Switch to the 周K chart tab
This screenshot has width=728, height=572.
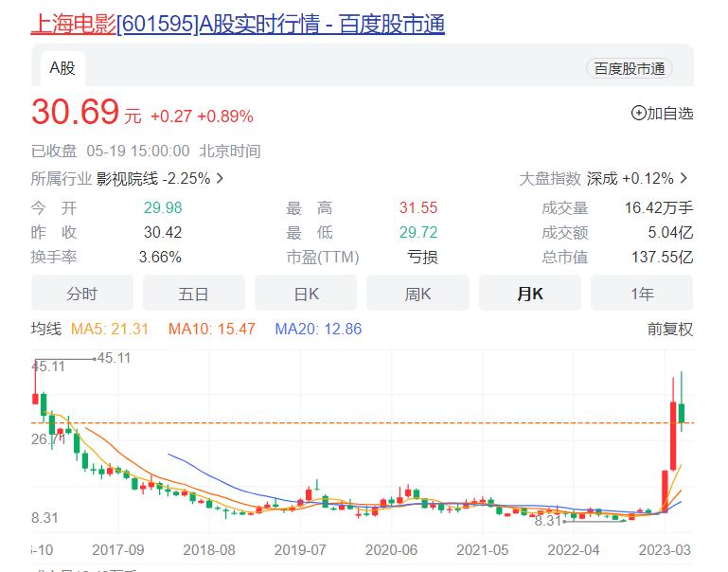(417, 293)
